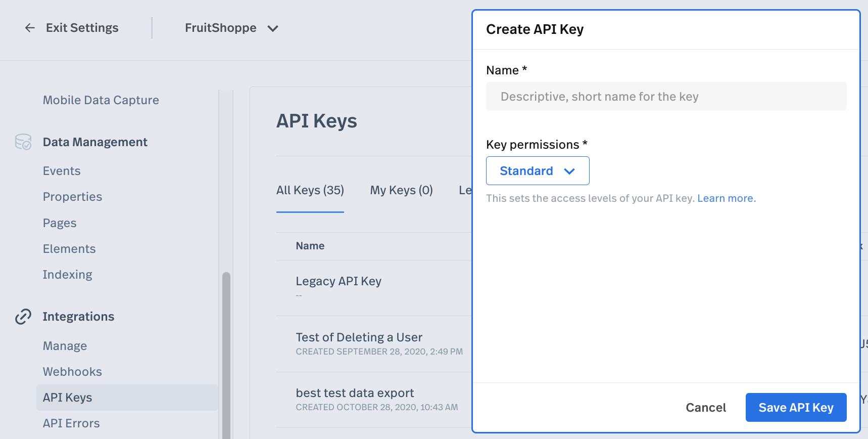The height and width of the screenshot is (439, 868).
Task: Select API Keys in the sidebar
Action: click(127, 398)
